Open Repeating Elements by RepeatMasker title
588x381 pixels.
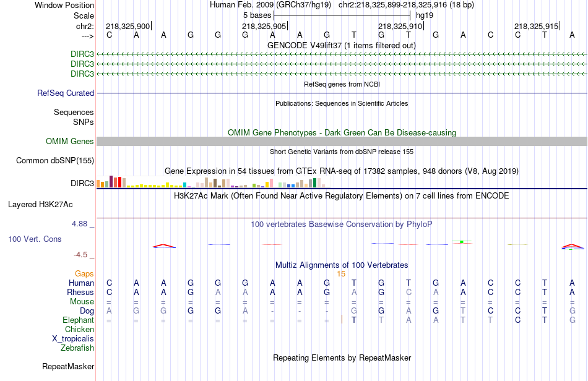pyautogui.click(x=342, y=357)
